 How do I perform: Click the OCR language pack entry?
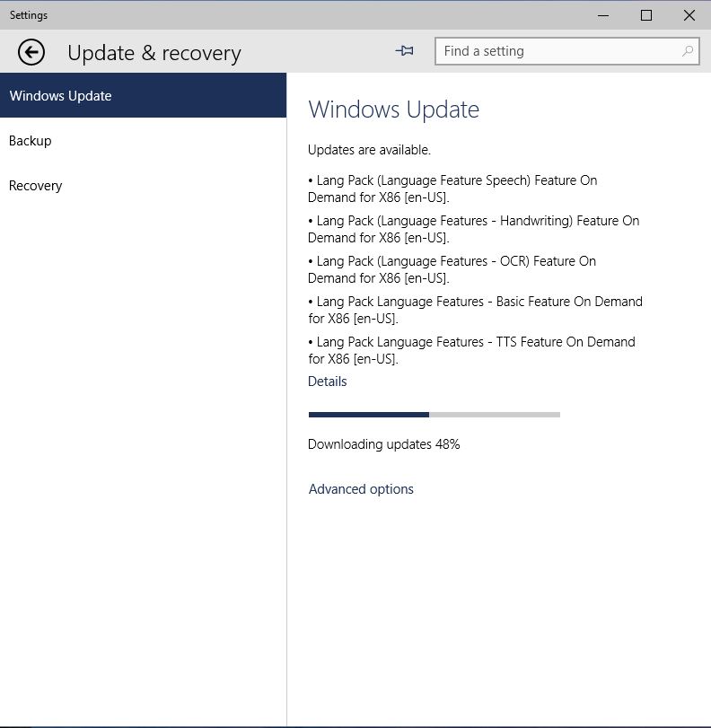452,269
